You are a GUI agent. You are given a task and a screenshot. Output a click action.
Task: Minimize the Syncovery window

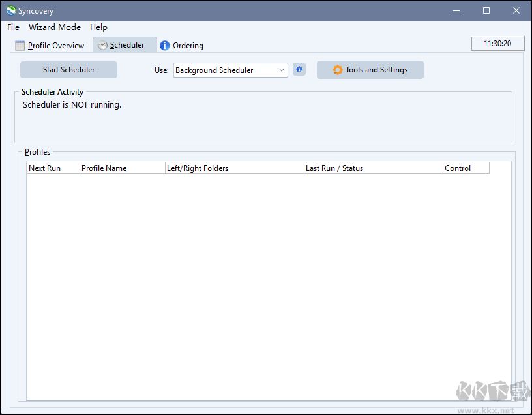click(x=456, y=11)
